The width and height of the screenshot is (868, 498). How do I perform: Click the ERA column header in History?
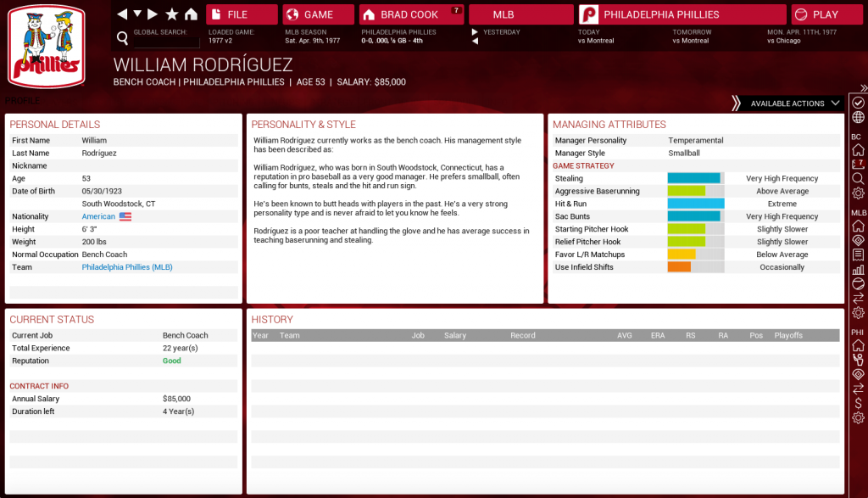(x=658, y=336)
